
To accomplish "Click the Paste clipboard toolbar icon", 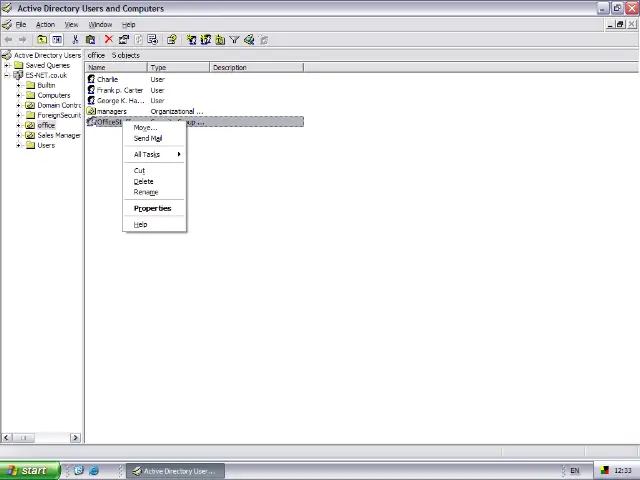I will [x=90, y=40].
